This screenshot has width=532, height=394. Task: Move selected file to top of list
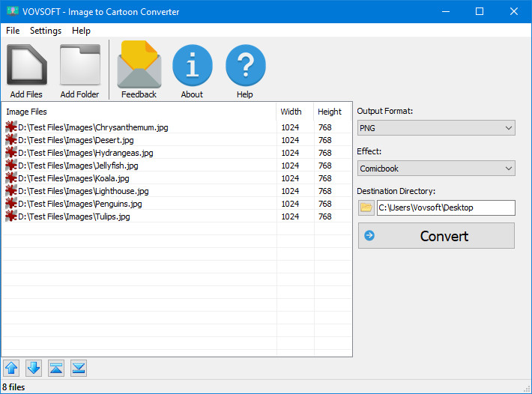(x=56, y=368)
